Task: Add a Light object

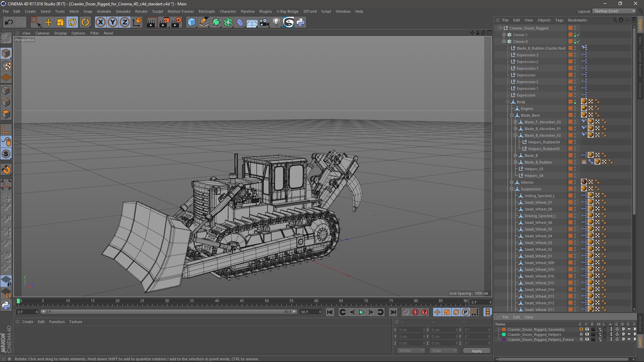Action: pos(276,22)
